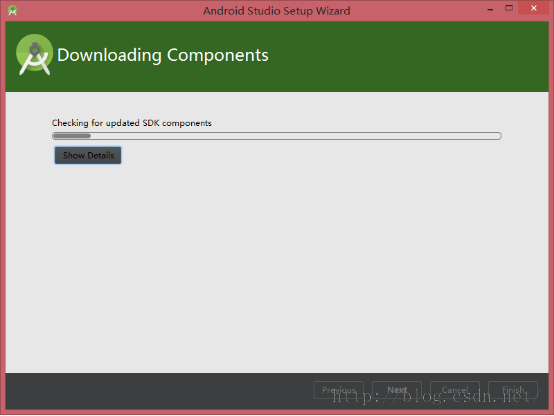This screenshot has width=554, height=416.
Task: Click the Finish button in wizard footer
Action: (x=513, y=390)
